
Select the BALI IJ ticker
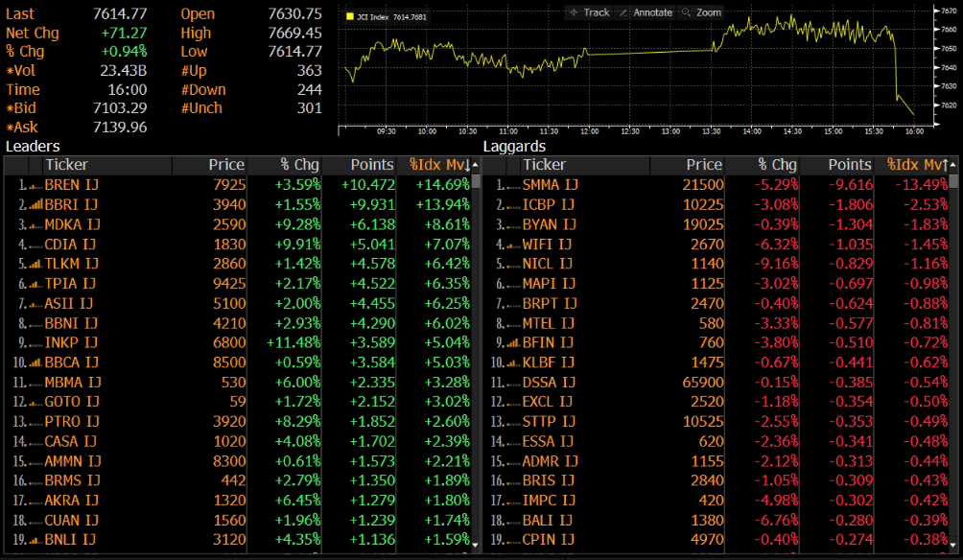click(x=548, y=520)
